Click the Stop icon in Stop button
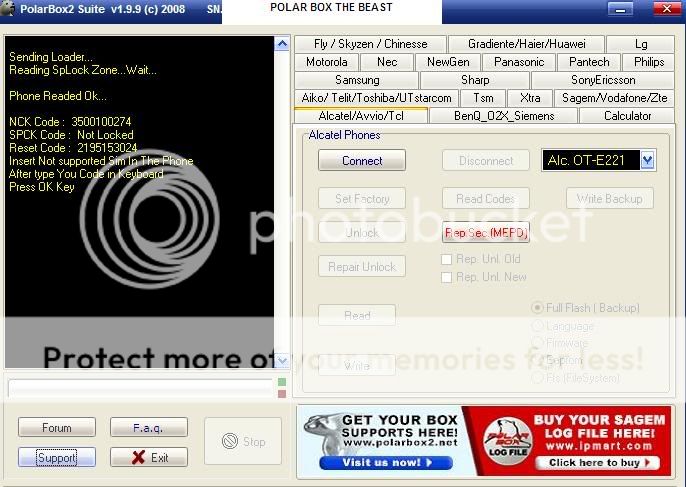This screenshot has width=686, height=487. [230, 441]
